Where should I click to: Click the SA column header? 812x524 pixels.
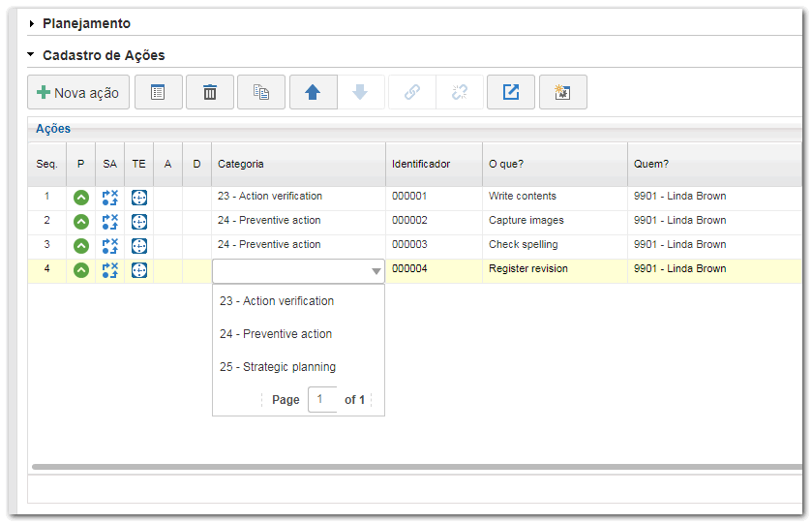pyautogui.click(x=109, y=164)
